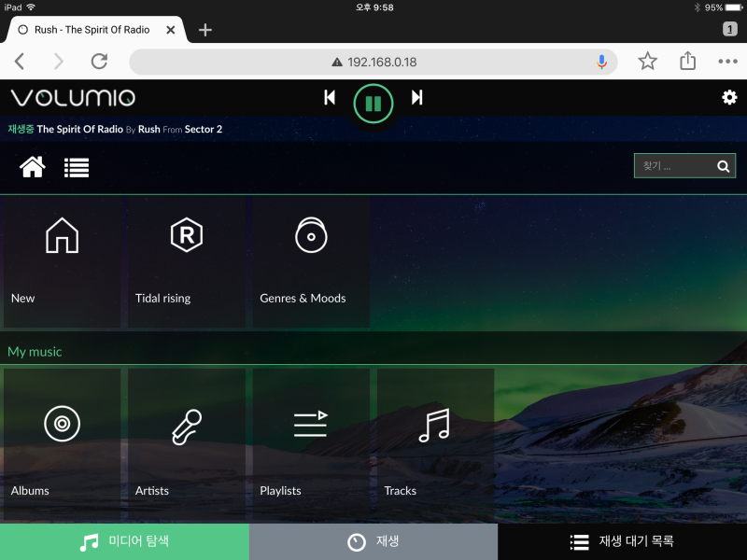
Task: Open the Tracks music note icon
Action: [434, 422]
